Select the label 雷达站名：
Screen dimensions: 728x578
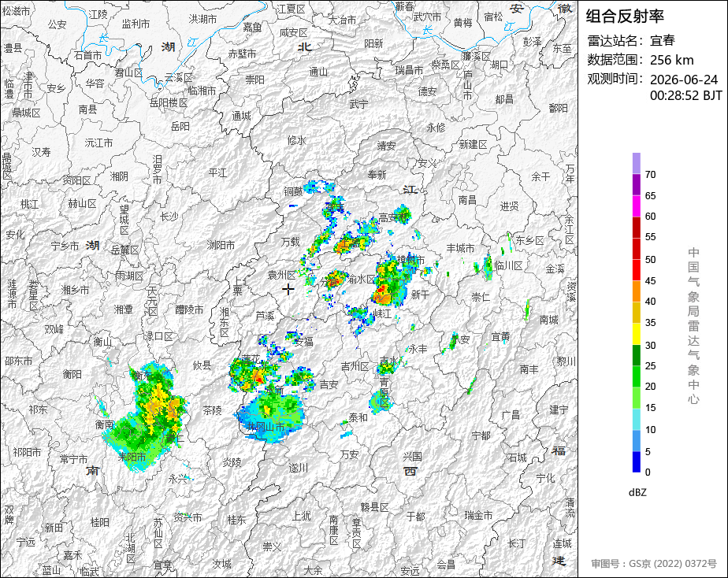pos(617,40)
